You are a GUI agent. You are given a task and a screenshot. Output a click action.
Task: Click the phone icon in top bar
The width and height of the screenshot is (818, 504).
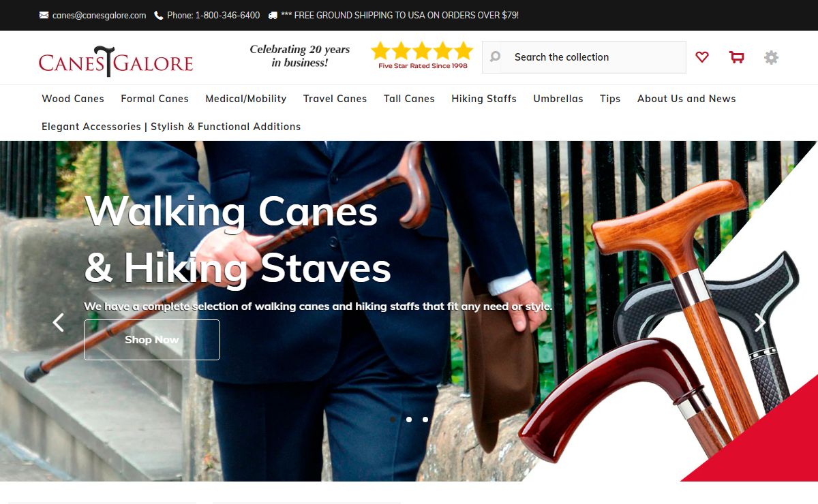tap(159, 15)
